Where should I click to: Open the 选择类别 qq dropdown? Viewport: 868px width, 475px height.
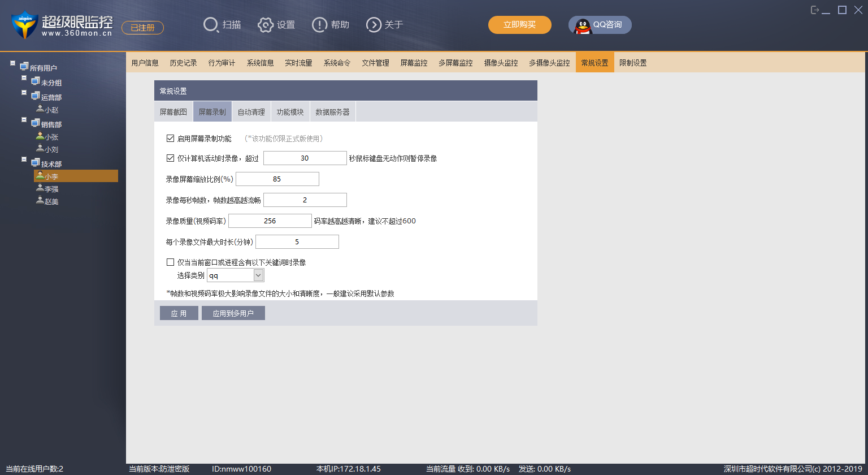pyautogui.click(x=258, y=275)
